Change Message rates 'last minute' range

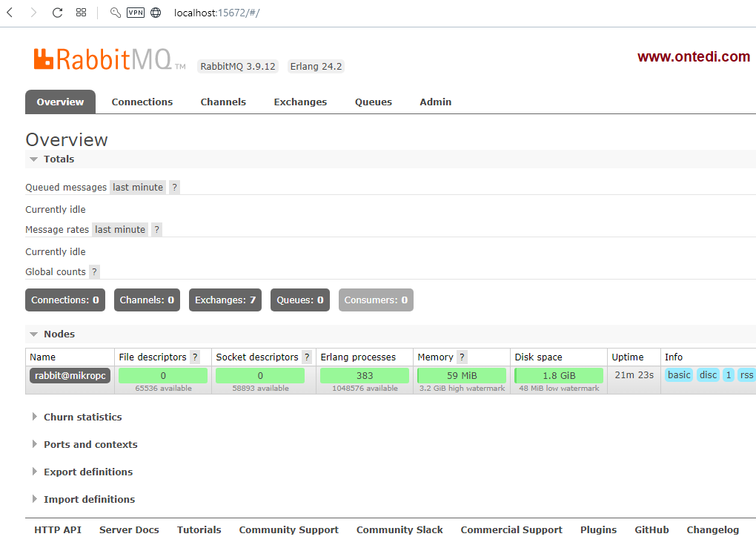(120, 230)
